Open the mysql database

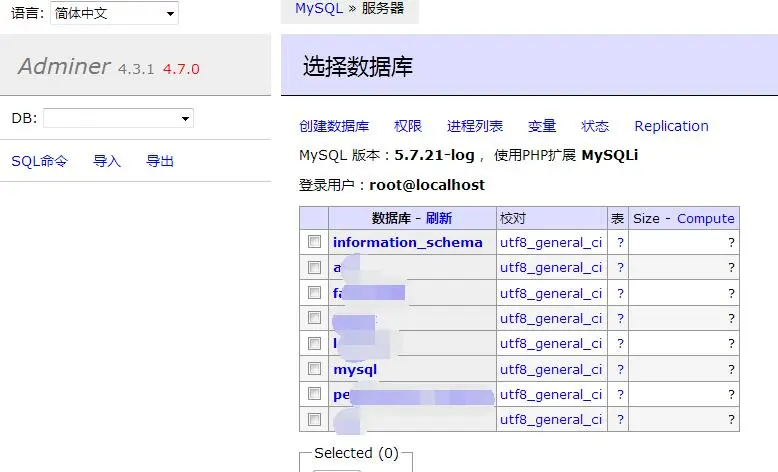pyautogui.click(x=355, y=370)
